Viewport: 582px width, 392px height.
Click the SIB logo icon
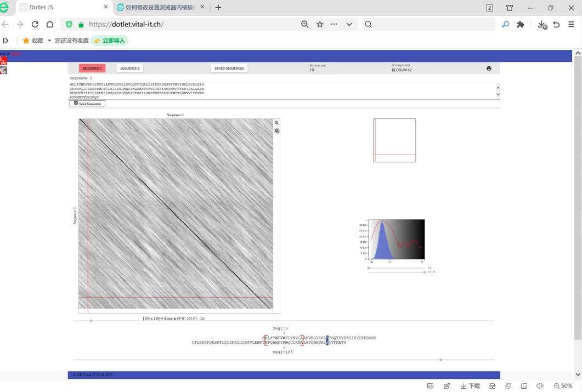click(x=3, y=60)
